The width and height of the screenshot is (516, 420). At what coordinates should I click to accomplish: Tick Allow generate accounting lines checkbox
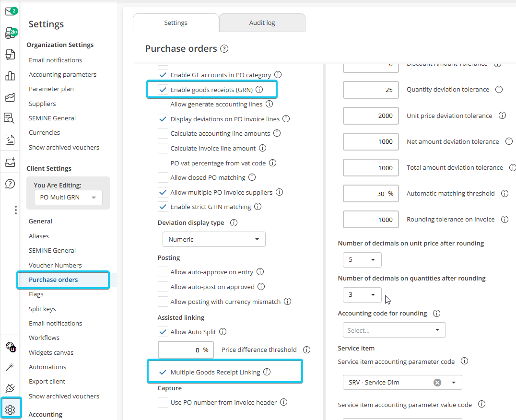(163, 104)
